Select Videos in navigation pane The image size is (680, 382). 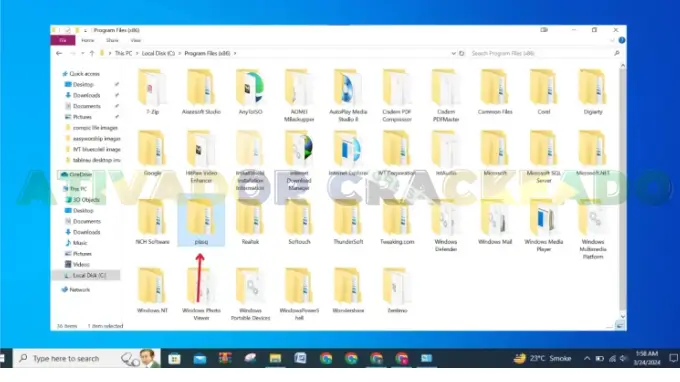pos(81,264)
